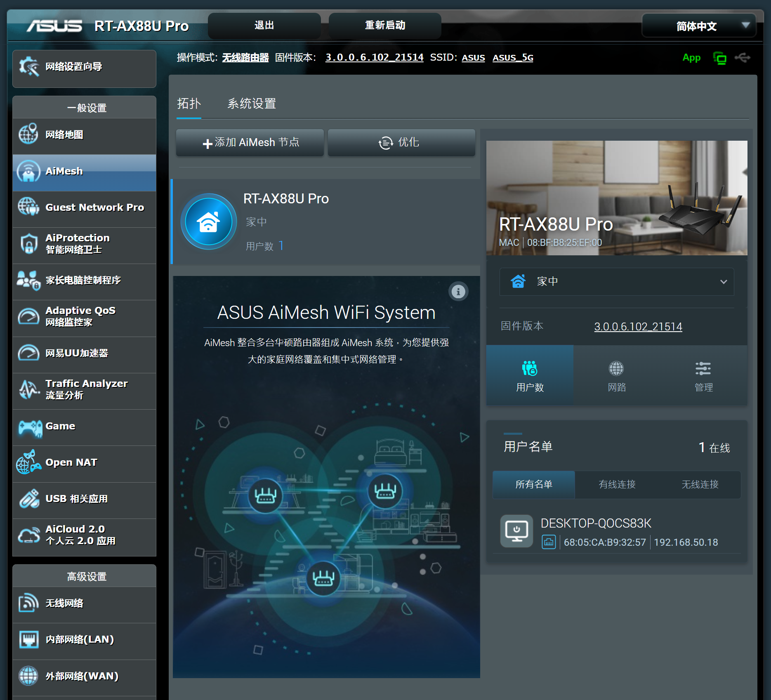Switch to the 拓扑 tab
771x700 pixels.
click(189, 104)
